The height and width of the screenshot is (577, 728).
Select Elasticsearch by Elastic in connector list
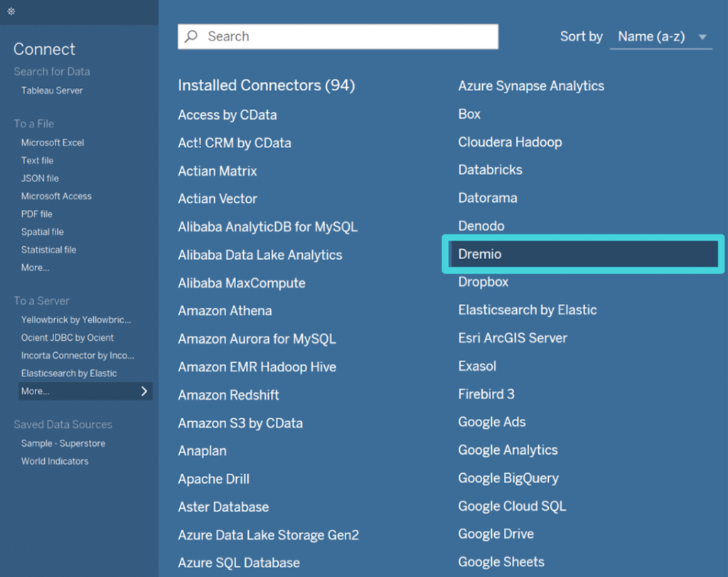(528, 310)
